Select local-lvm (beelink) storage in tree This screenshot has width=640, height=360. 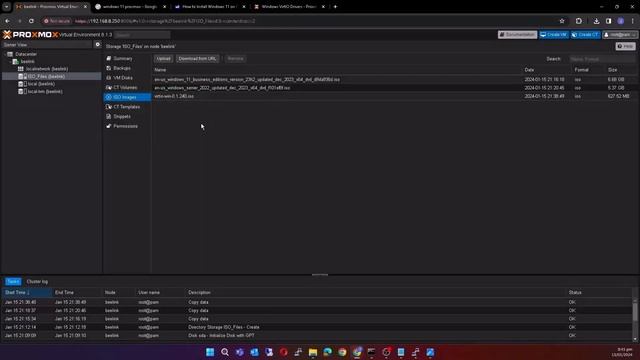pyautogui.click(x=44, y=91)
